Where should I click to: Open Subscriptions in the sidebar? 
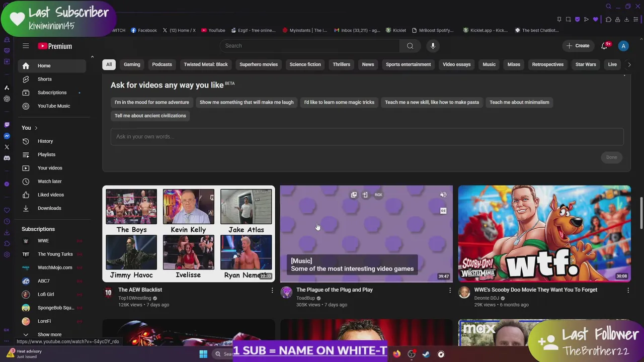point(52,93)
